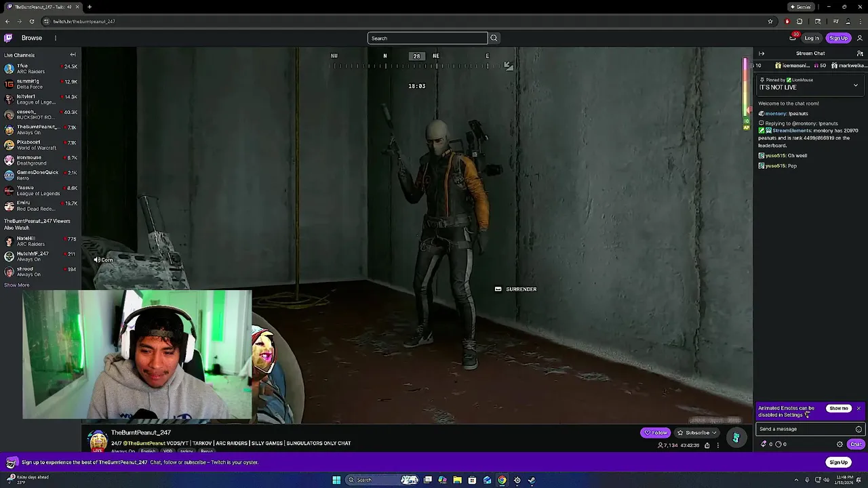Open File Explorer from the taskbar

tap(457, 480)
